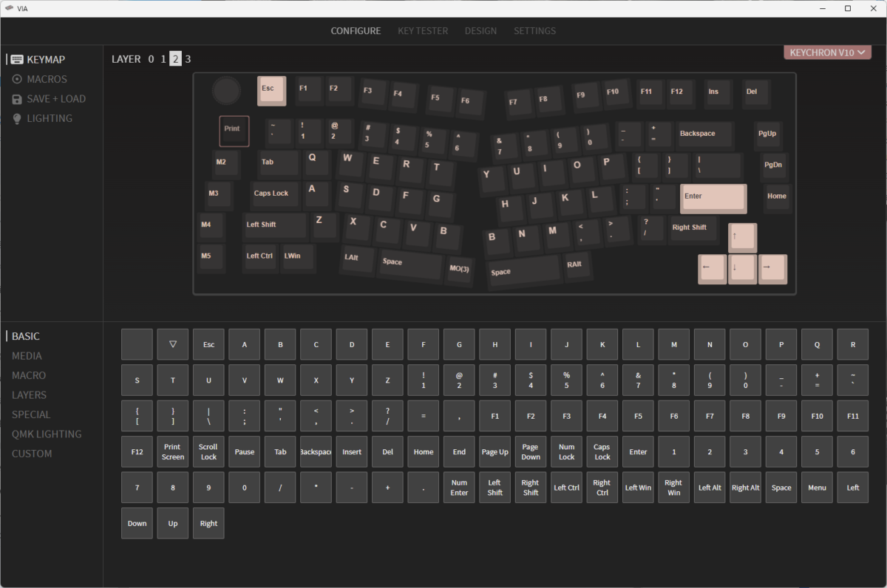Select the Caps Lock key on layout

coord(275,194)
